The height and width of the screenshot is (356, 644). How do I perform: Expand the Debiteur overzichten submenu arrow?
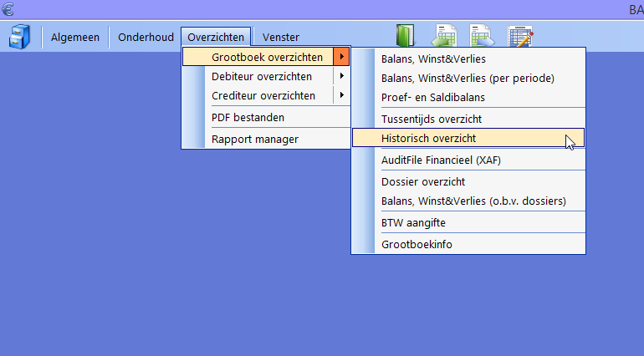point(341,76)
